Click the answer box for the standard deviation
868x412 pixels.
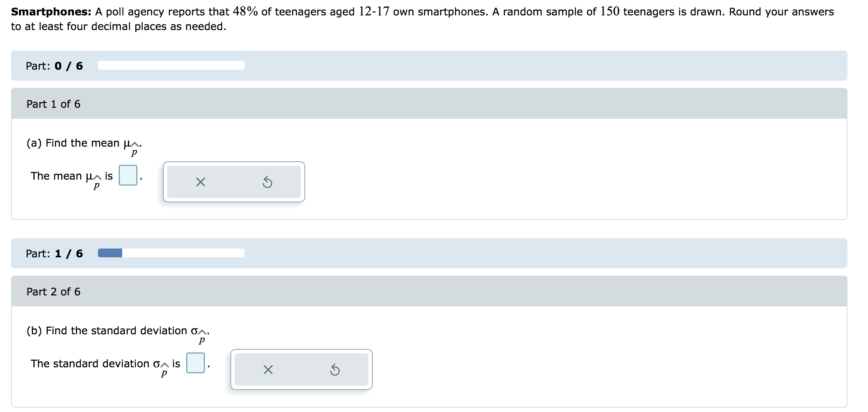195,364
